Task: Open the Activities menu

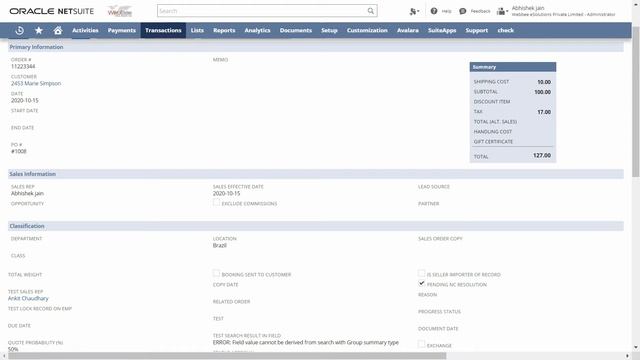Action: pos(85,30)
